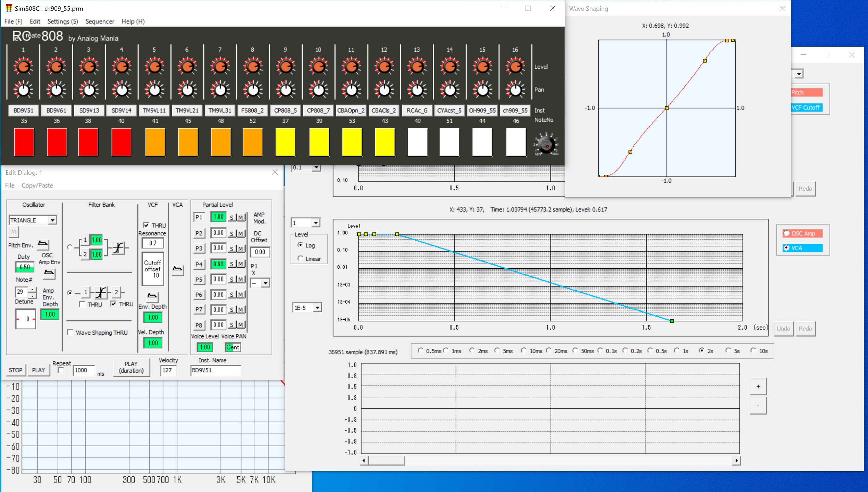Select the Log level radio button
868x492 pixels.
coord(300,245)
